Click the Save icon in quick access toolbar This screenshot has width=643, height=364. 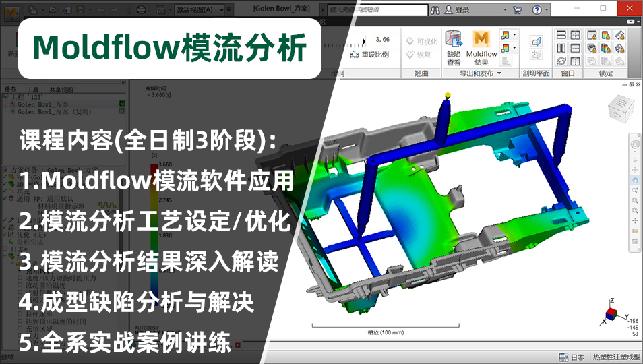tap(81, 10)
